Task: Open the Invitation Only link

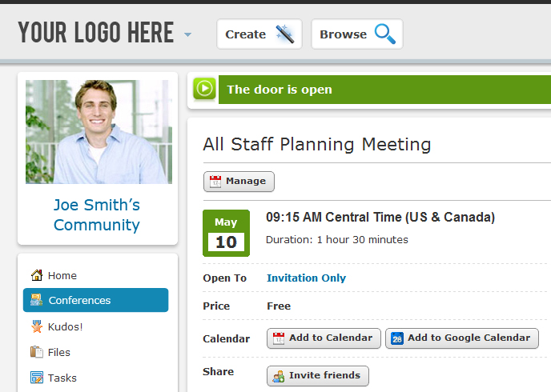Action: point(306,278)
